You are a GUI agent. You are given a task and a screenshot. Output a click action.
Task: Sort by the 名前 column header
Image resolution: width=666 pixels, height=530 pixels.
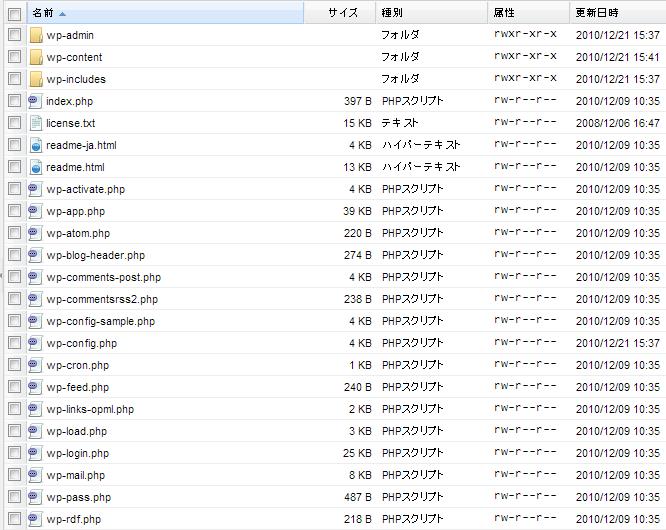pyautogui.click(x=166, y=13)
